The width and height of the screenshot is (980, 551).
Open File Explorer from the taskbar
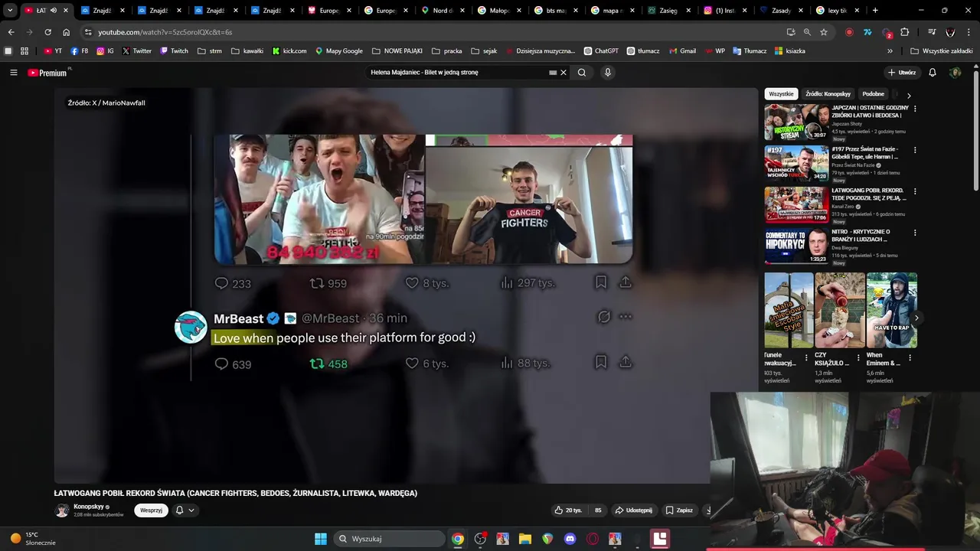pos(524,539)
